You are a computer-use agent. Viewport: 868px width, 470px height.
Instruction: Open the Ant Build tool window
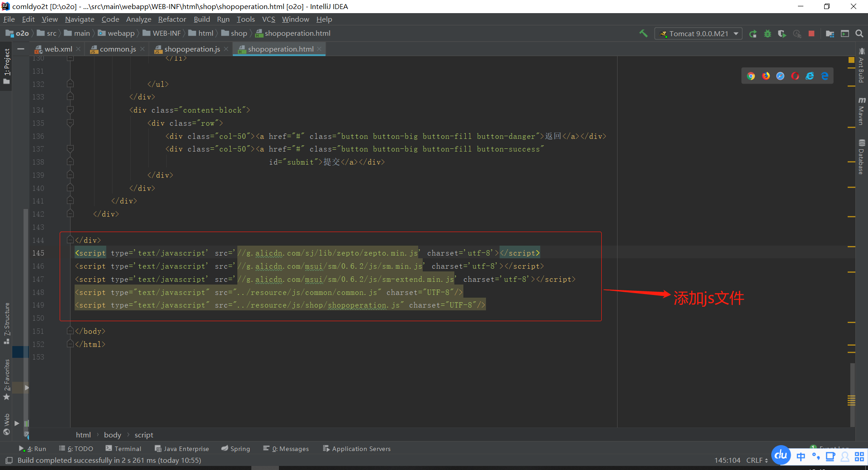[x=862, y=65]
